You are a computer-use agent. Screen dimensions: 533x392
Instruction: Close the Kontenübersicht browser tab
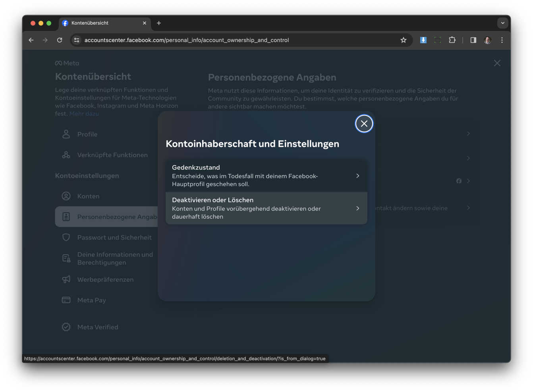tap(144, 23)
